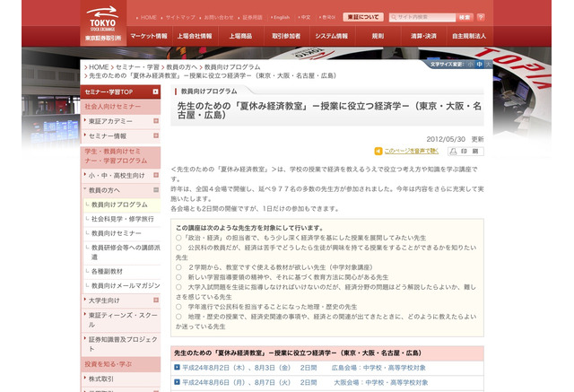Collapse the 教員の方へ sidebar section

coord(85,190)
